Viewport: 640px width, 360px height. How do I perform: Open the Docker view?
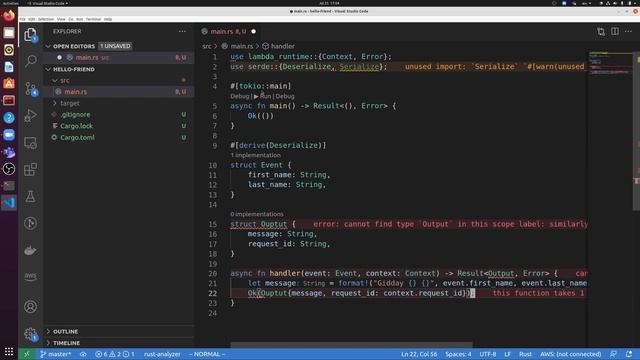pos(31,250)
